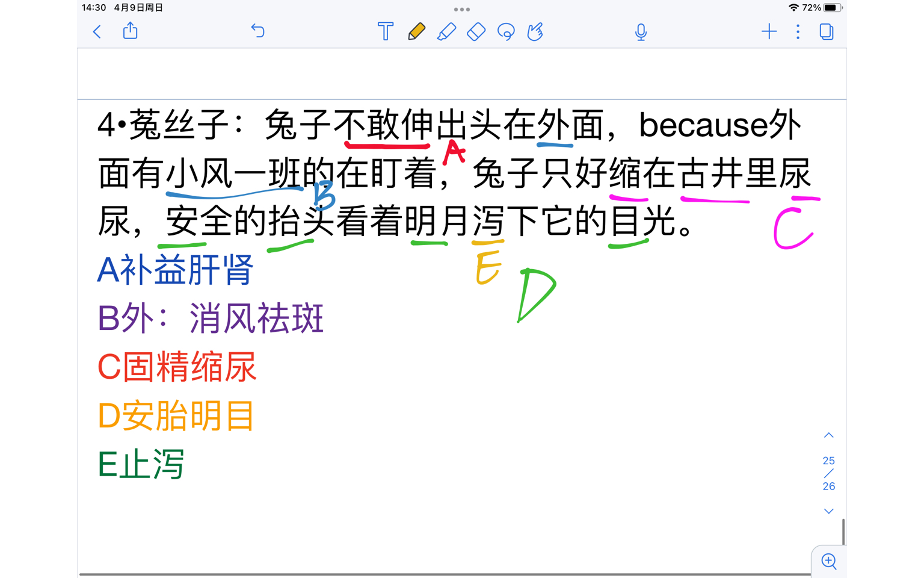
Task: Navigate back with the left chevron
Action: [97, 31]
